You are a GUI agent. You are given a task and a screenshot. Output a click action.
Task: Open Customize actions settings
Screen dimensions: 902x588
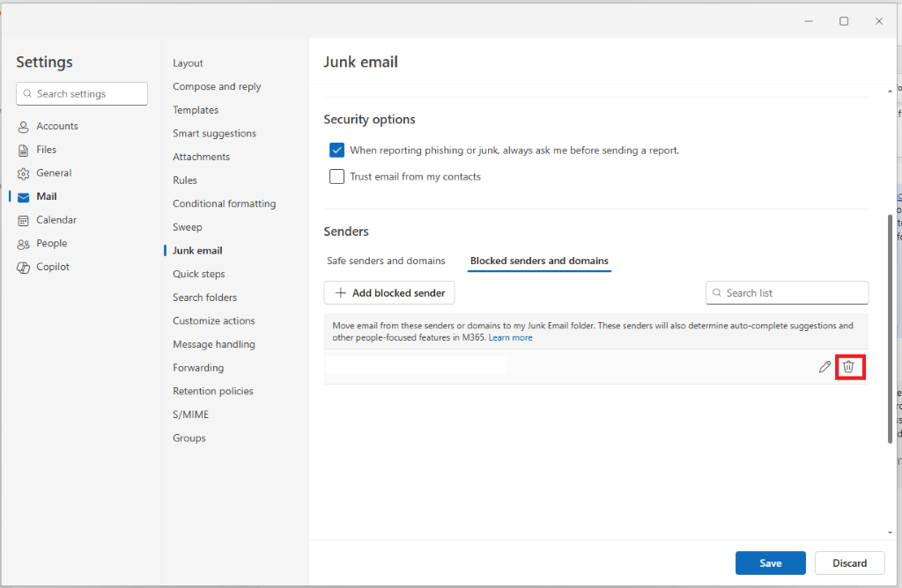click(213, 321)
